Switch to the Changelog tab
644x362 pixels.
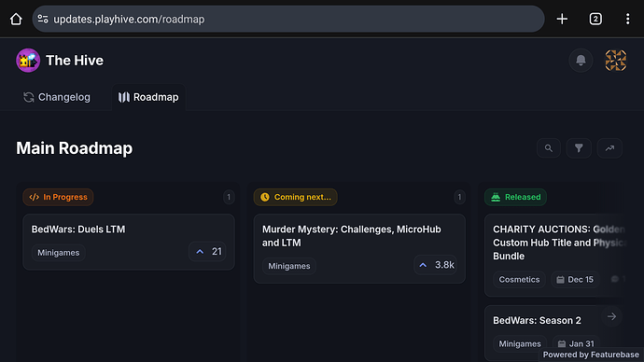tap(57, 97)
